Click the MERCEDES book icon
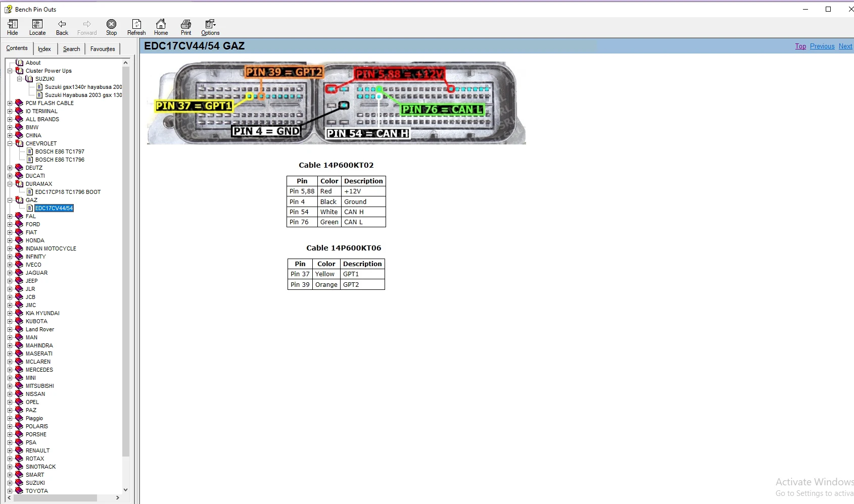This screenshot has width=854, height=504. [x=20, y=370]
